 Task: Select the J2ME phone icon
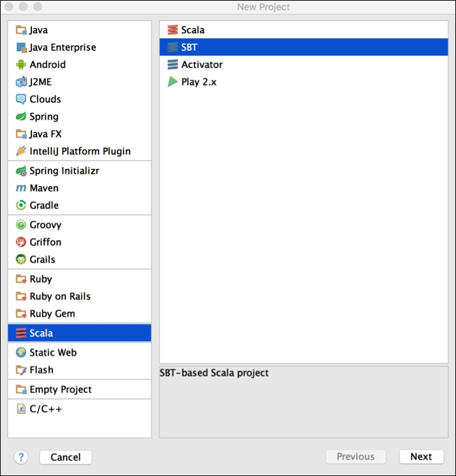tap(21, 82)
